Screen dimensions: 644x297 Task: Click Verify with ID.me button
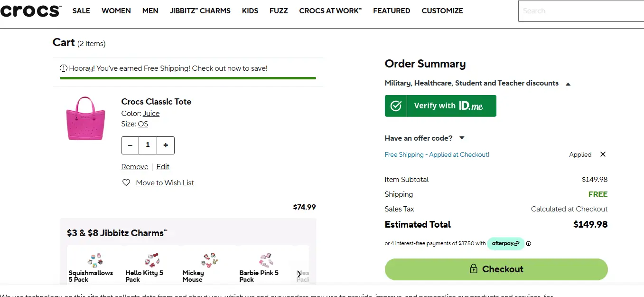[440, 106]
